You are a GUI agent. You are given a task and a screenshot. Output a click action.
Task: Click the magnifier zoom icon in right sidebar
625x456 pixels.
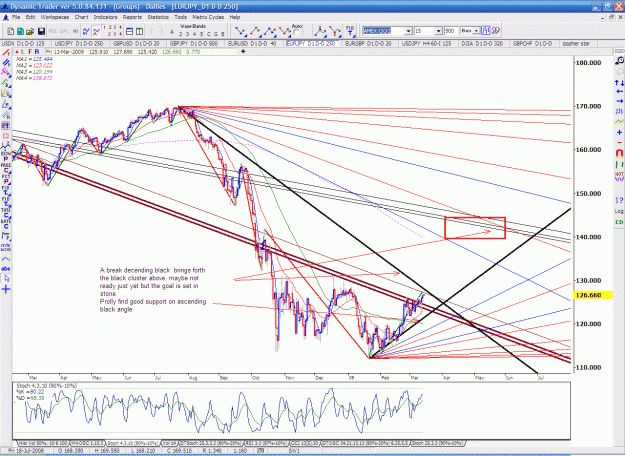tap(619, 61)
